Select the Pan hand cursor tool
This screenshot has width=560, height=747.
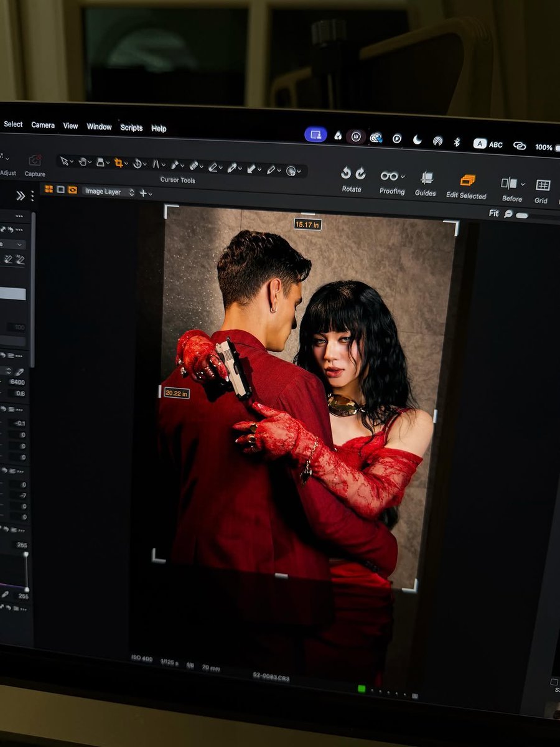(82, 162)
